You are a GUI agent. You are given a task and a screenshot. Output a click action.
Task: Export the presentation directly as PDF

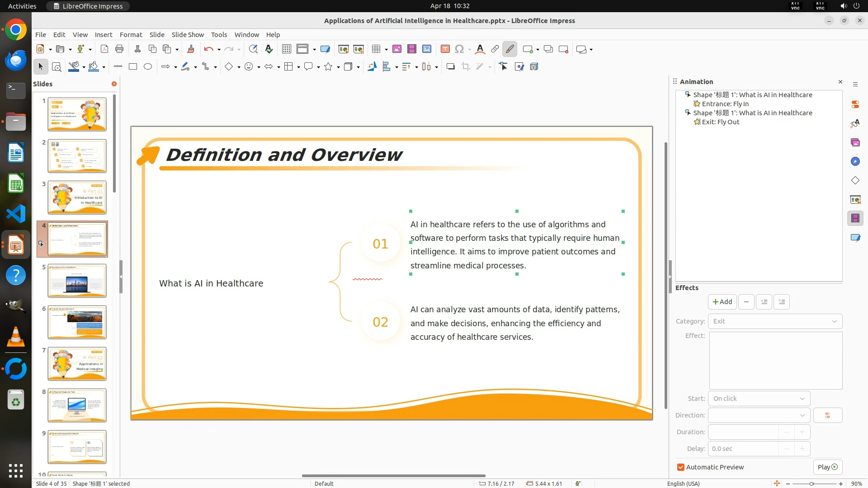(x=104, y=49)
